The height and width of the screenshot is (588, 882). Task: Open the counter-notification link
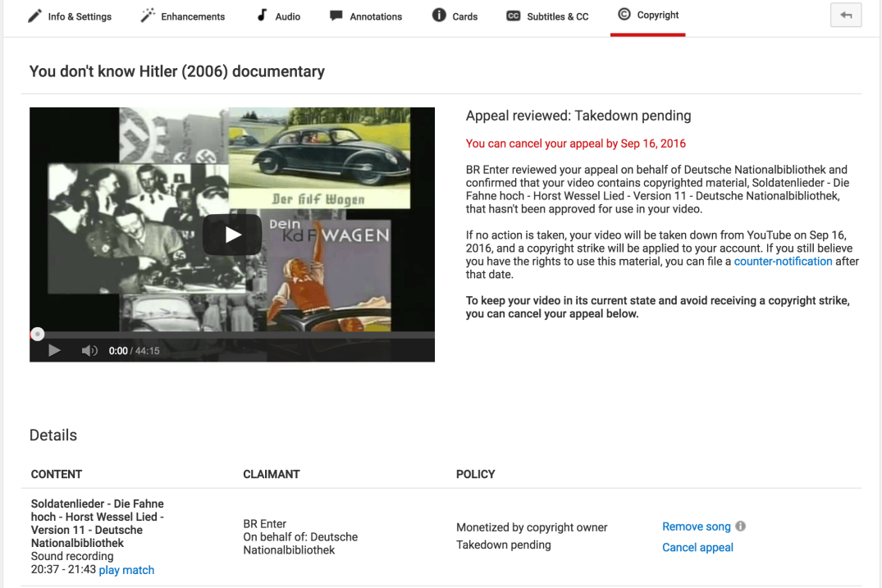tap(783, 261)
